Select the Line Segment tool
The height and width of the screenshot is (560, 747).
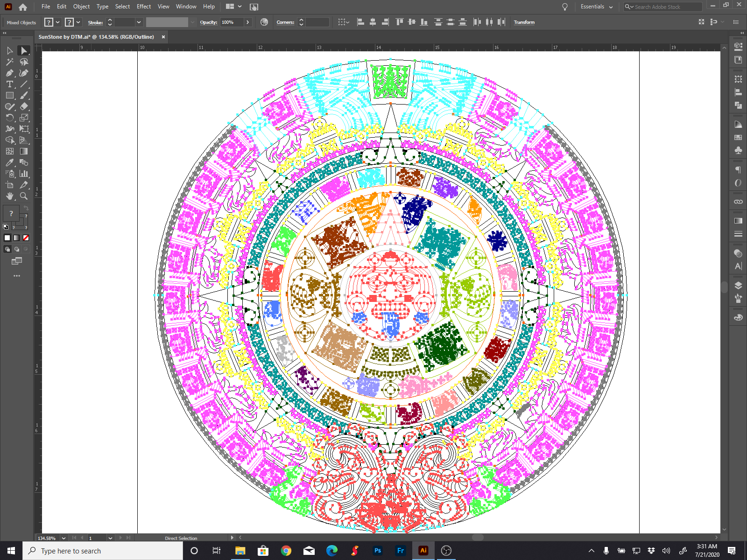[24, 84]
